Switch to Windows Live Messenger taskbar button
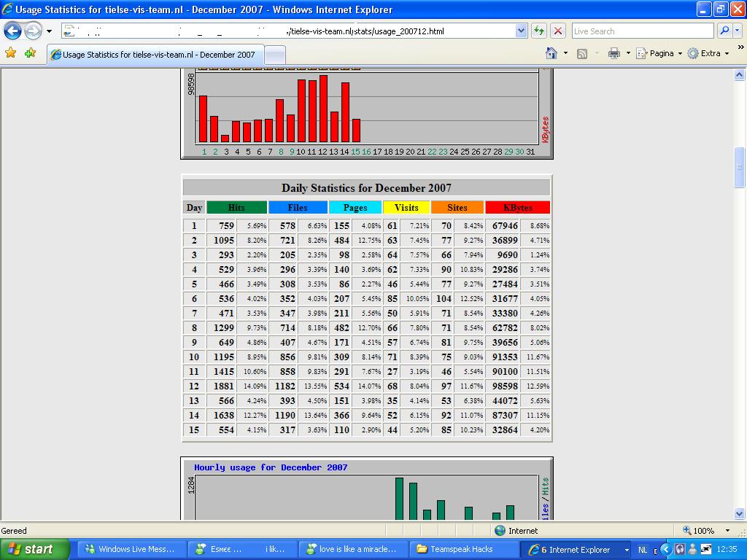Viewport: 747px width, 560px height. point(131,550)
